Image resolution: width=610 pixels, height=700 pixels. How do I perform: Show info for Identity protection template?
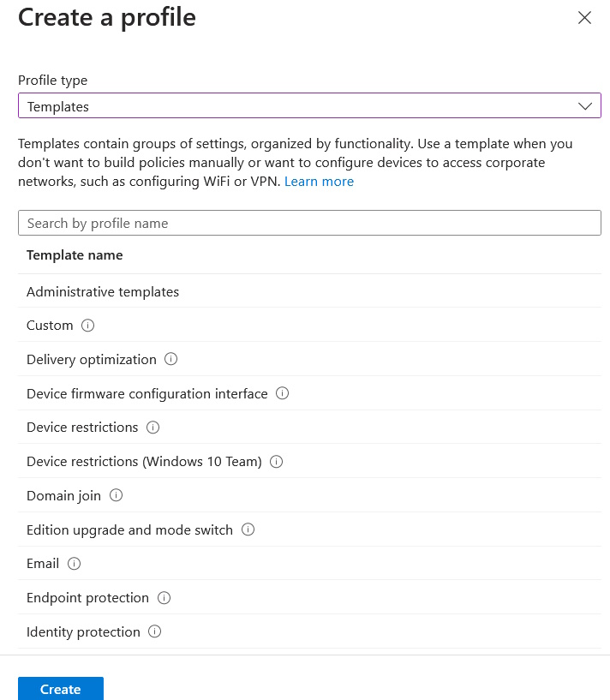(x=154, y=632)
